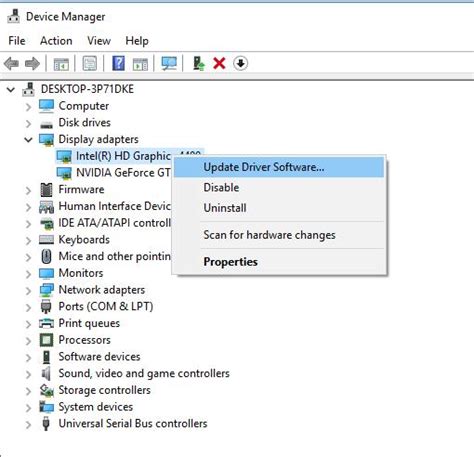Image resolution: width=474 pixels, height=457 pixels.
Task: Click the NVIDIA GeForce adapter icon
Action: (64, 173)
